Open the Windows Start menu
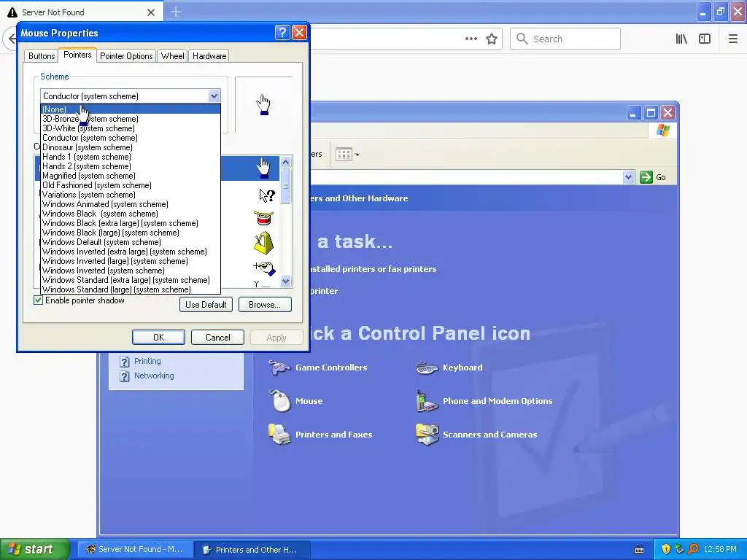Screen dimensions: 747x560 (35, 549)
